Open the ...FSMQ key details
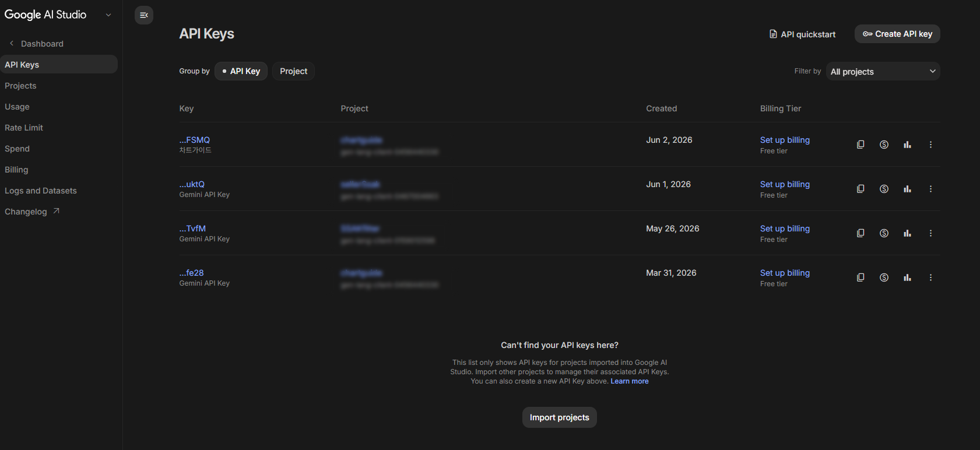 point(195,140)
